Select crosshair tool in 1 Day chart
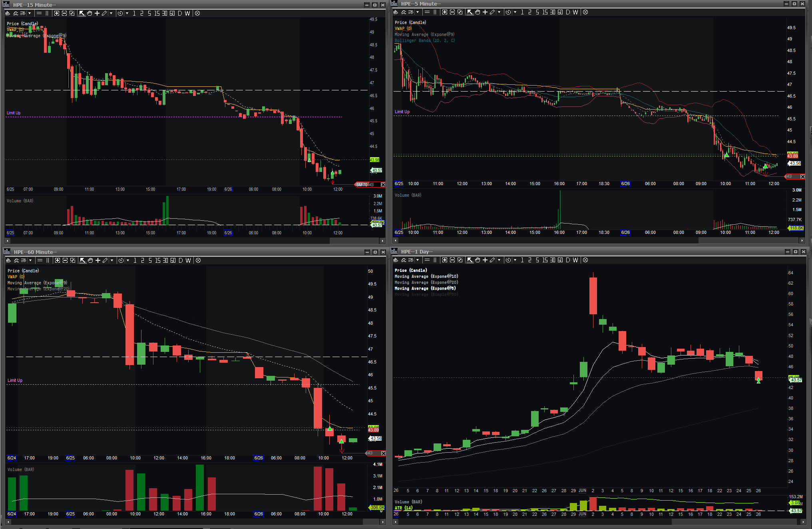812x529 pixels. (485, 260)
